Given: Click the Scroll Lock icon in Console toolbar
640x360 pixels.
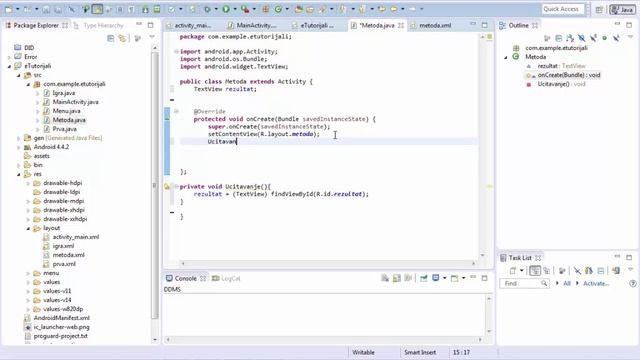Looking at the screenshot, I should [397, 278].
